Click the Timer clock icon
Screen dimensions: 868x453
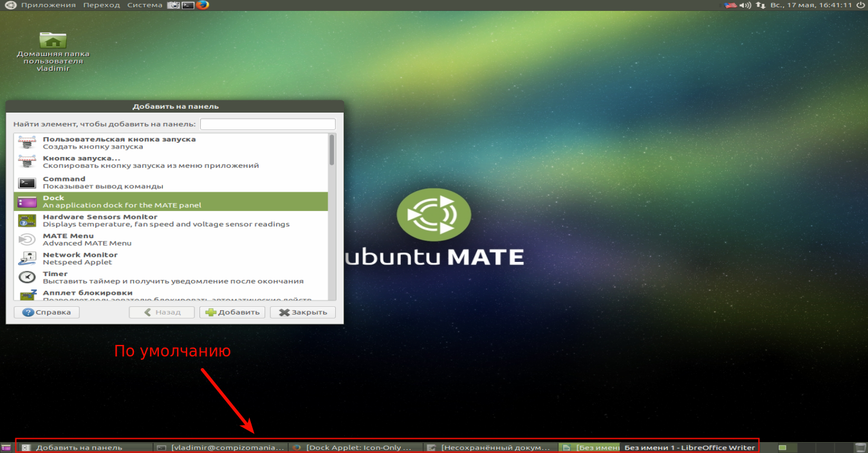(27, 277)
